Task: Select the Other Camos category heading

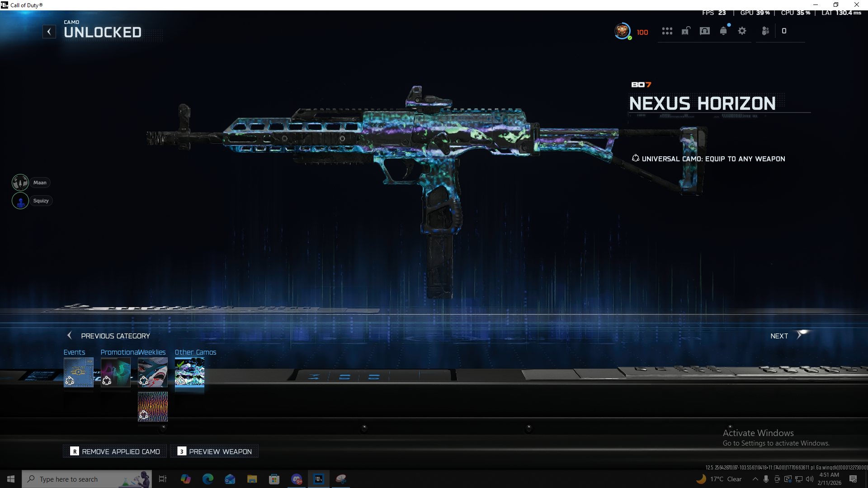Action: (196, 352)
